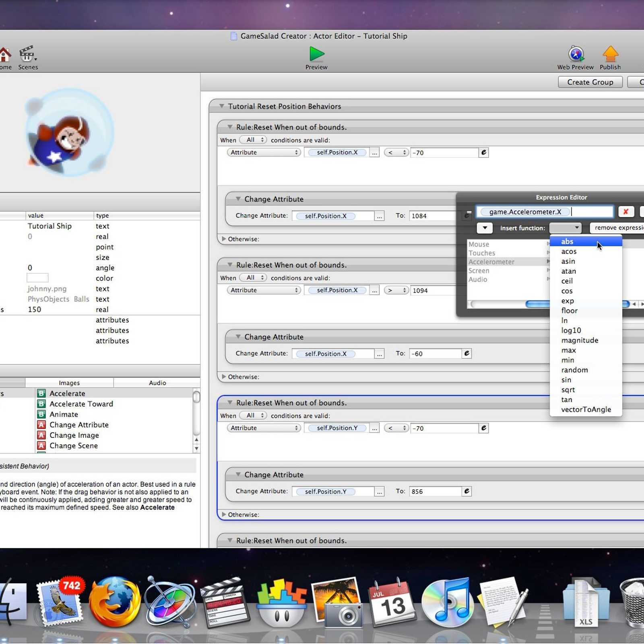
Task: Choose sqrt in the function menu
Action: click(586, 390)
